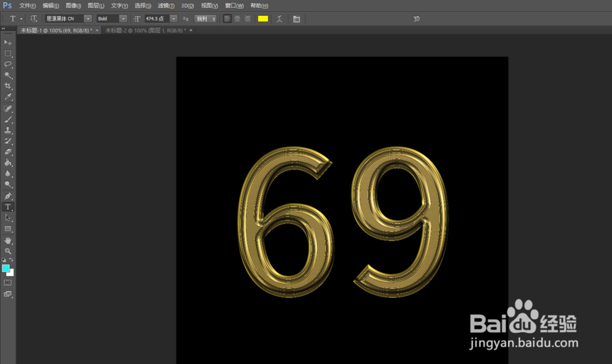Screen dimensions: 612x364
Task: Align text left
Action: click(x=227, y=19)
